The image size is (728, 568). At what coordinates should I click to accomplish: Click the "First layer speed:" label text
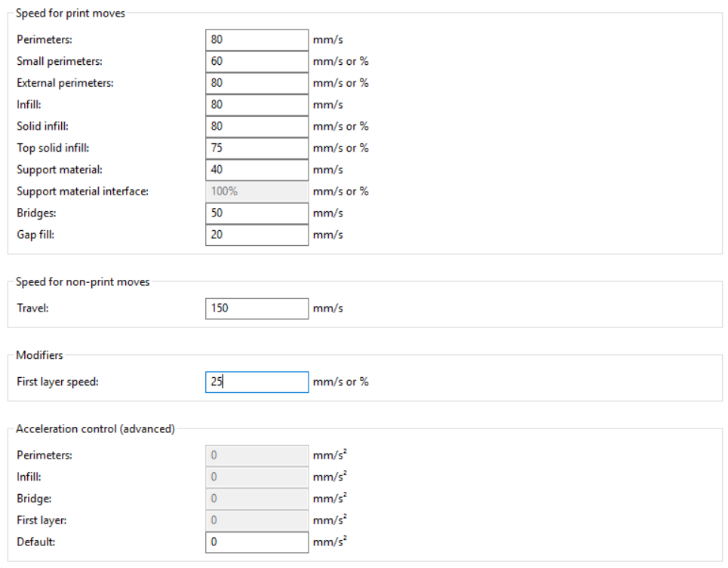coord(58,382)
